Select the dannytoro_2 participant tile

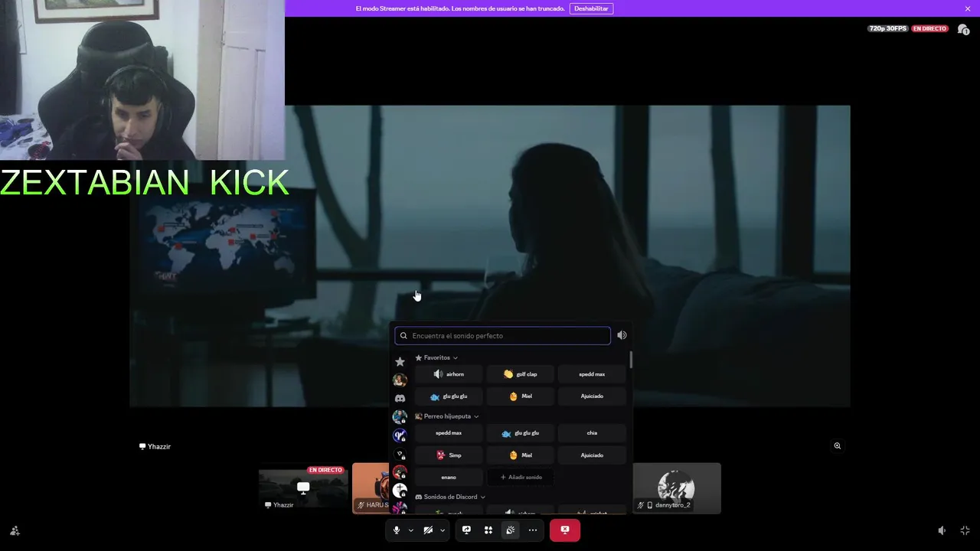coord(677,488)
